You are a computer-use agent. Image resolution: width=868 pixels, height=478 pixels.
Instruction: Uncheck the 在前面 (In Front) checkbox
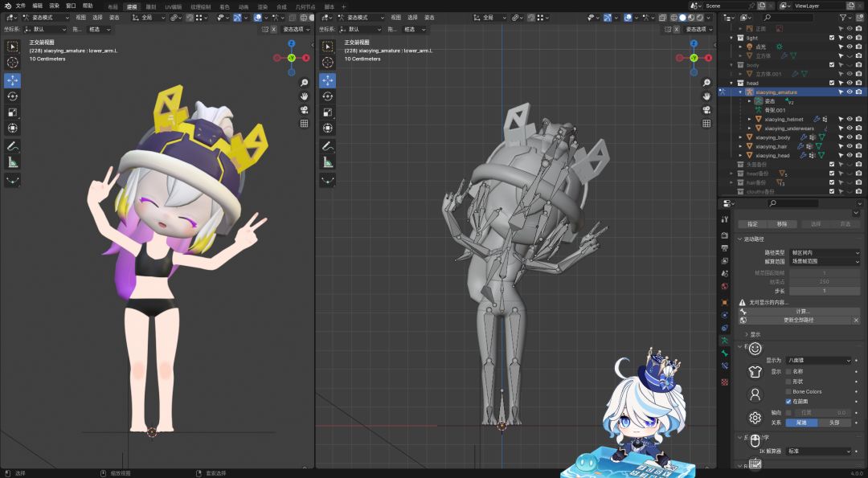coord(788,401)
